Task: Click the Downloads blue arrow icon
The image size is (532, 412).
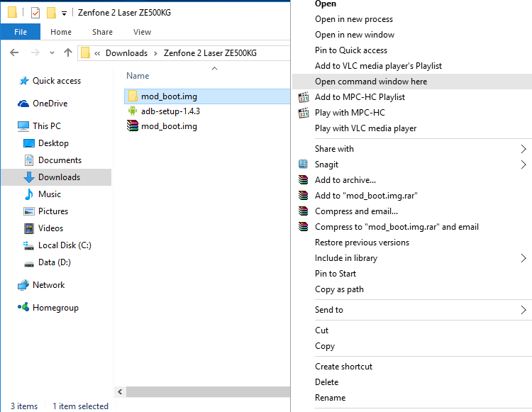Action: (x=29, y=177)
